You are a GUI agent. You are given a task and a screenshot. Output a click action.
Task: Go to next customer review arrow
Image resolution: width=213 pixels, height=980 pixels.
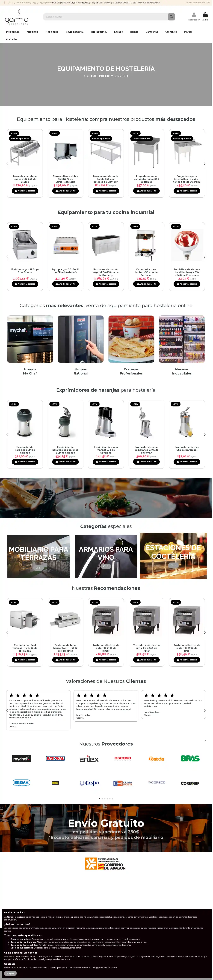tap(205, 710)
